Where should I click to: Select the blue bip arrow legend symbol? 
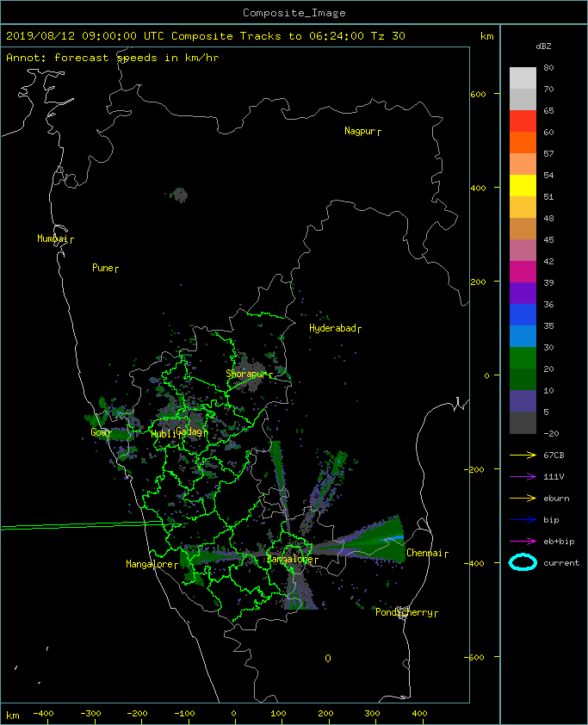[523, 520]
